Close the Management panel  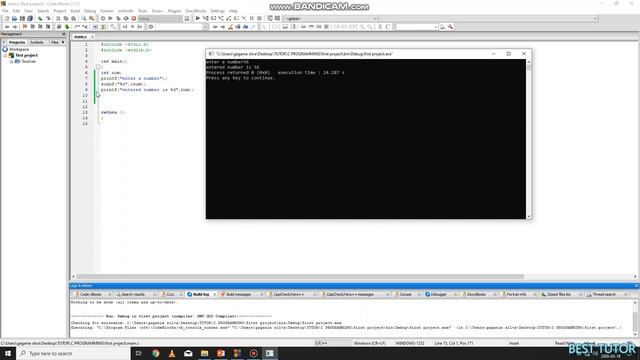point(63,34)
